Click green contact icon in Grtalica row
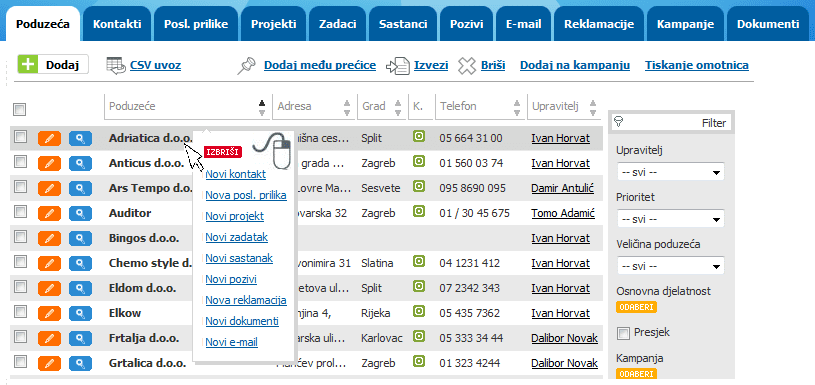This screenshot has height=385, width=815. [x=419, y=361]
